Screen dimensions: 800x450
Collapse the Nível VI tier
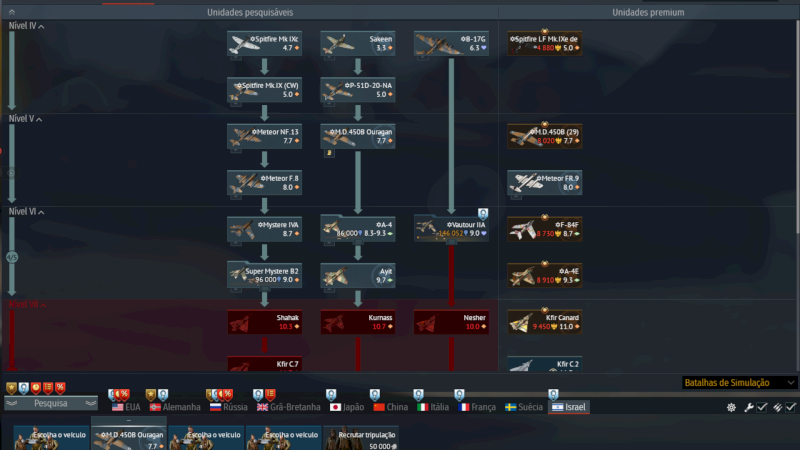(26, 211)
